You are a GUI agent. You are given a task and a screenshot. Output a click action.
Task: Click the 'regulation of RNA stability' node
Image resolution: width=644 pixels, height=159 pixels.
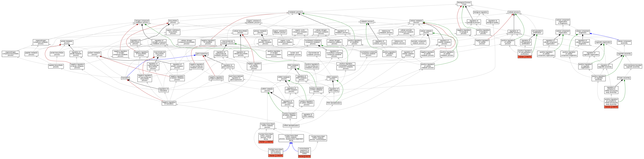click(334, 90)
